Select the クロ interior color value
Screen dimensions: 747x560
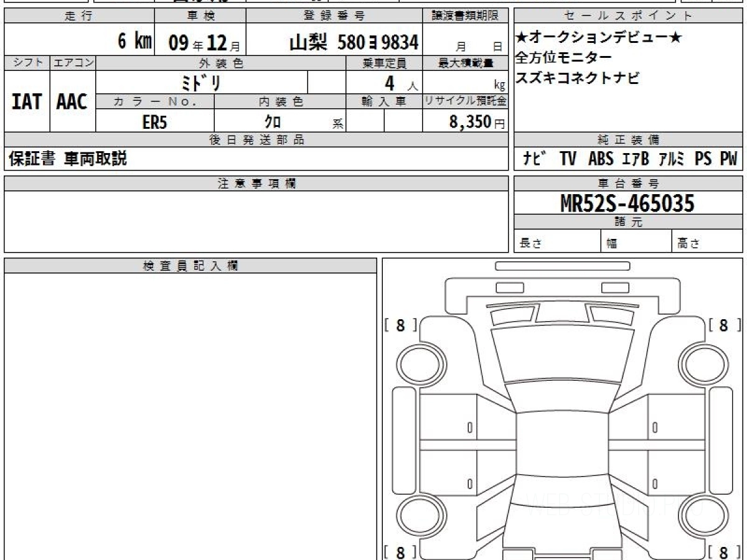click(273, 122)
